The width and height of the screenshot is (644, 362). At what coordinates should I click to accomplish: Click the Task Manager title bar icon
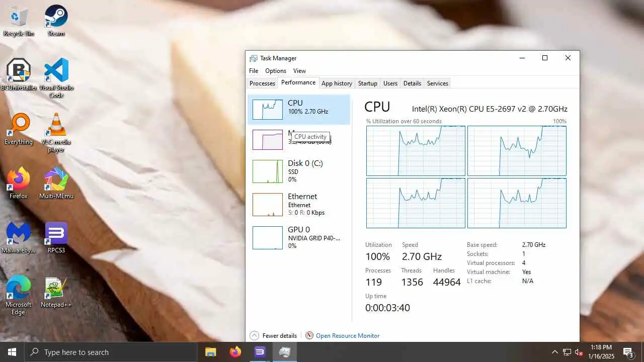[254, 58]
